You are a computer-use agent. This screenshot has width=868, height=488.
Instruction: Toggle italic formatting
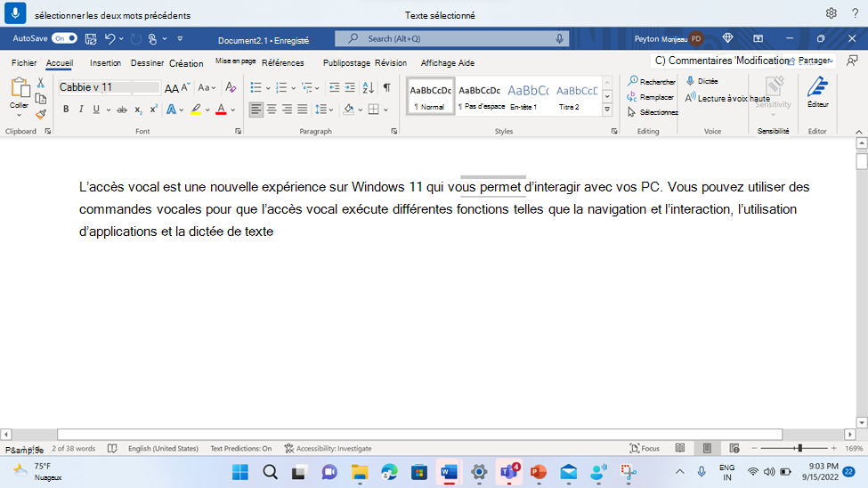tap(81, 110)
